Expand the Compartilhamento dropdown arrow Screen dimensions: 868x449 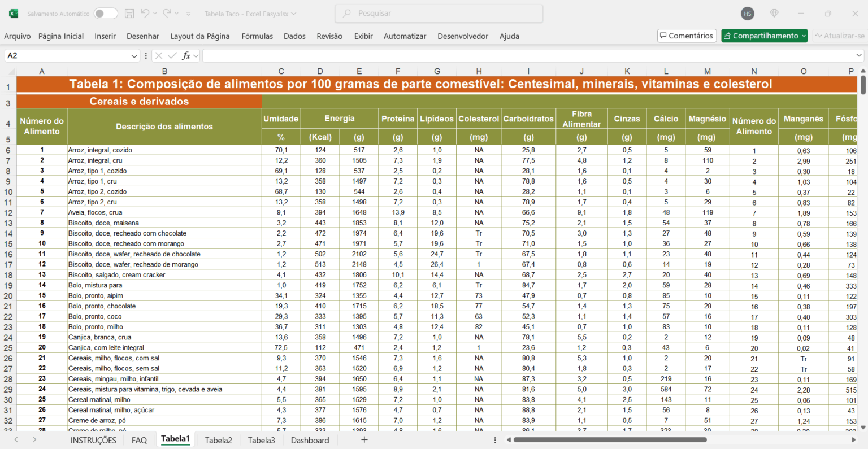pyautogui.click(x=802, y=35)
